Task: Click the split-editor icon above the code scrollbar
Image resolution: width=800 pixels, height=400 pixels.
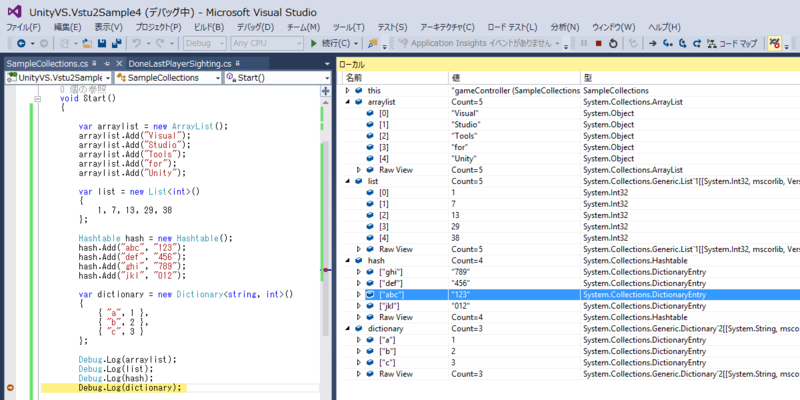Action: (x=325, y=91)
